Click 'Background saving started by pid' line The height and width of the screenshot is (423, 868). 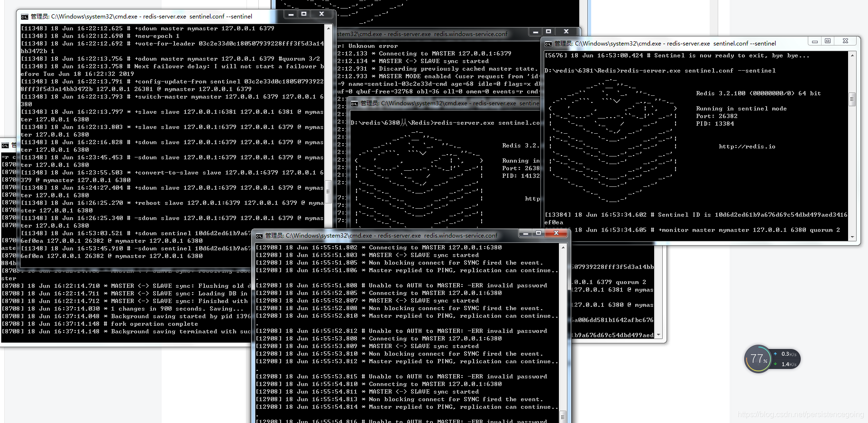click(126, 316)
